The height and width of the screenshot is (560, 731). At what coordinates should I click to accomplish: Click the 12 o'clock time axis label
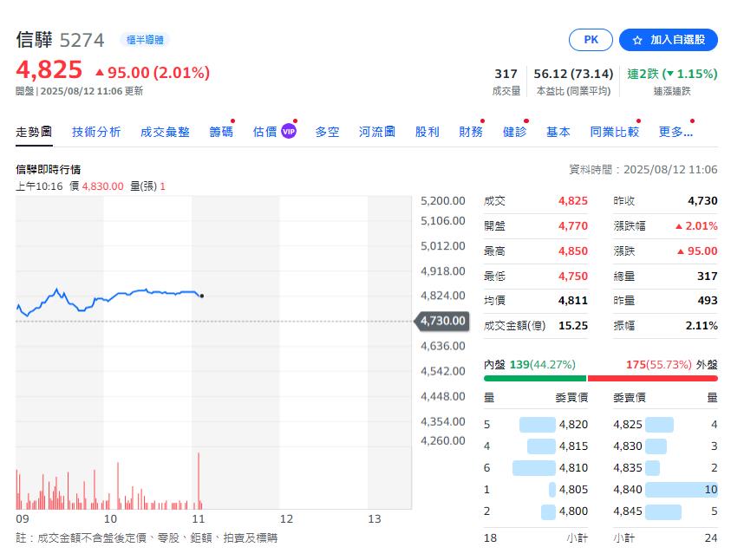click(286, 519)
